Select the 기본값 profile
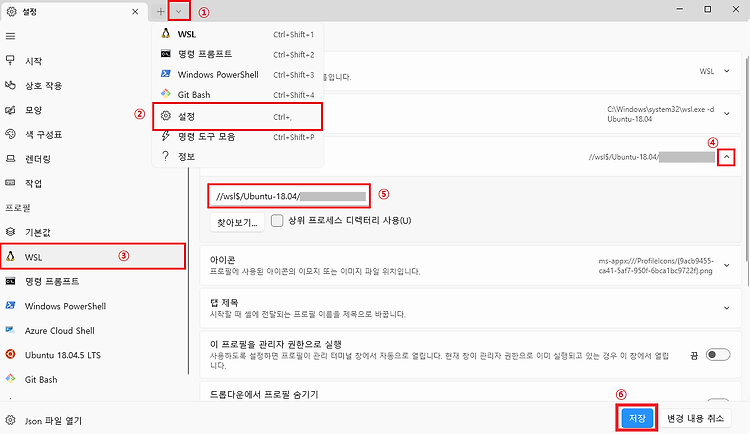 pyautogui.click(x=93, y=232)
